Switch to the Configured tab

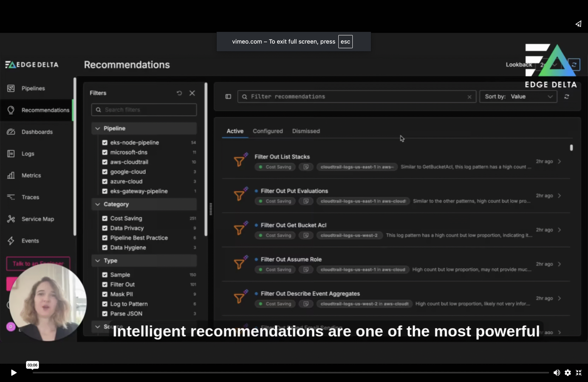268,131
